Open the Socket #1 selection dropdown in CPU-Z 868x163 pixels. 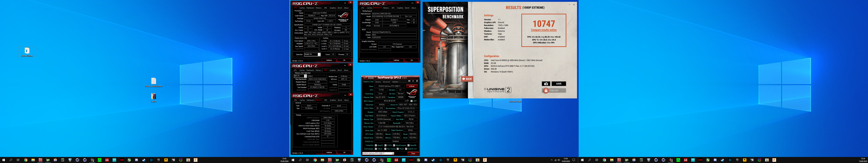(x=312, y=54)
